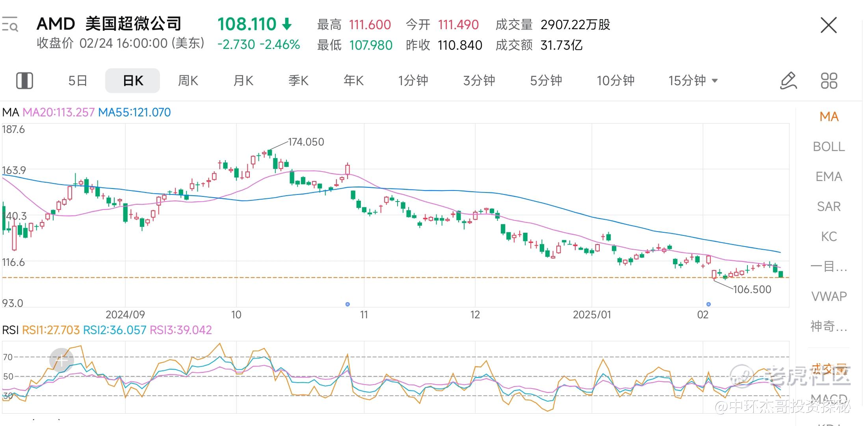Click the plus crosshair button on RSI chart
The width and height of the screenshot is (868, 426).
click(x=61, y=359)
